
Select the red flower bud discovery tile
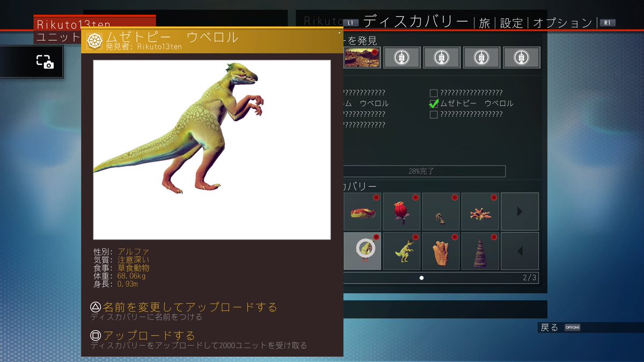pyautogui.click(x=401, y=212)
